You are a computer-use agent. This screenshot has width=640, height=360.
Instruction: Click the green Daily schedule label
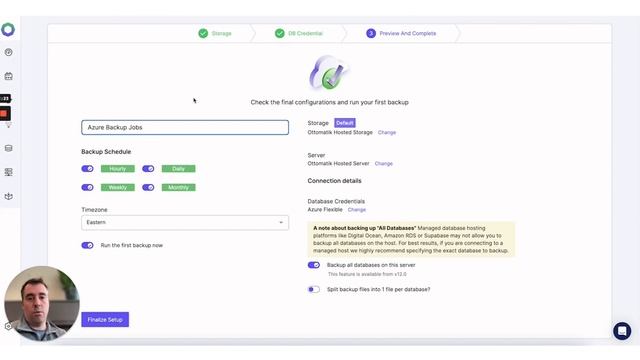[178, 169]
